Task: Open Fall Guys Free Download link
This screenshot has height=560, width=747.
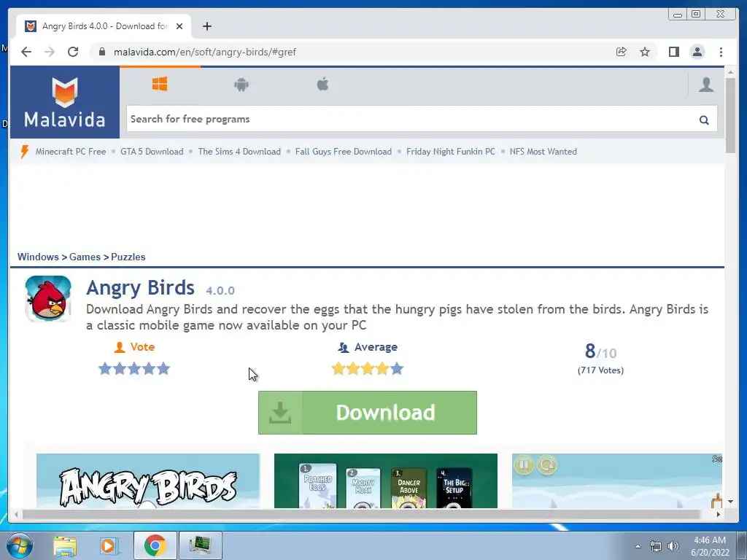Action: pyautogui.click(x=344, y=152)
